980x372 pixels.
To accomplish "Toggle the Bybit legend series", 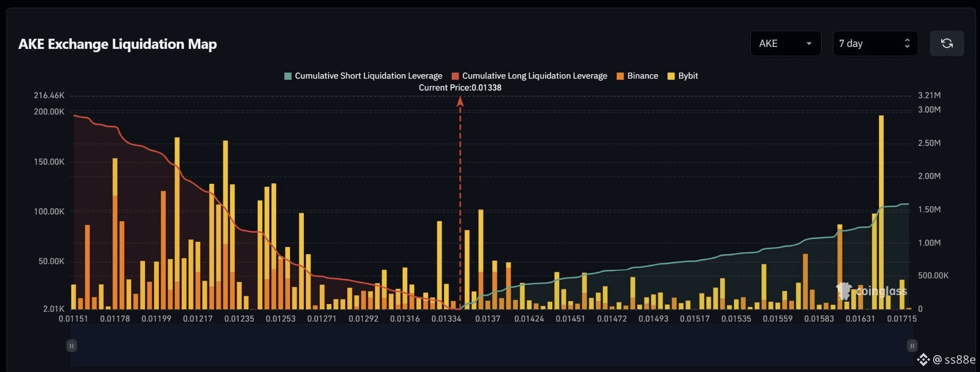I will (683, 76).
